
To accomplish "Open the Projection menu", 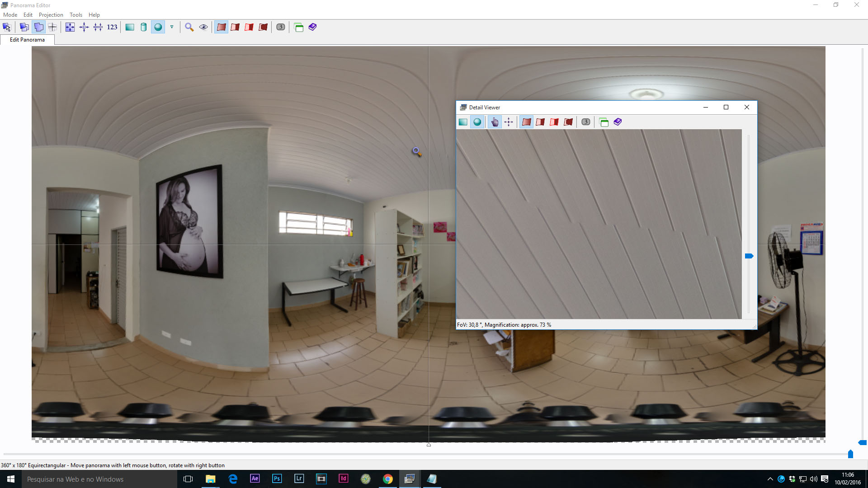I will [51, 15].
